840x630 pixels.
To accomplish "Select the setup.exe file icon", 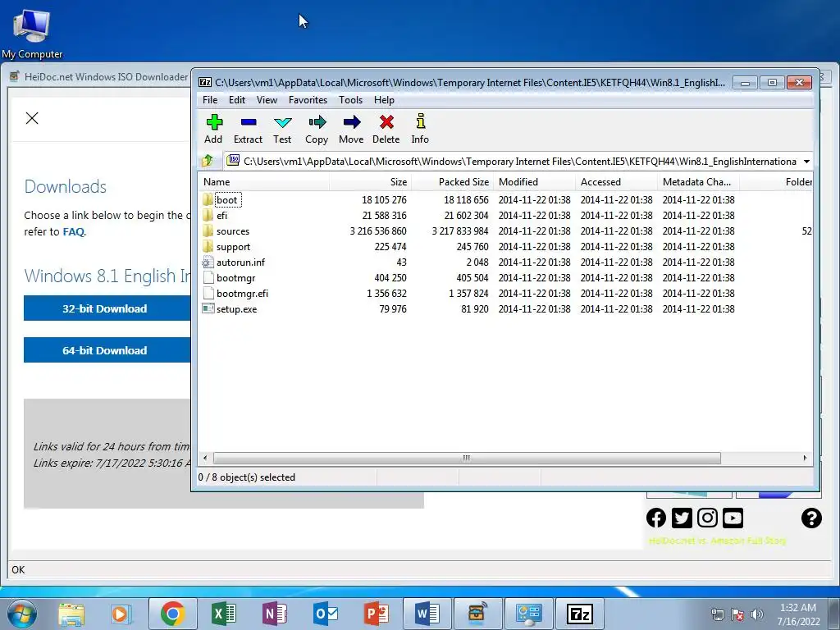I will coord(208,308).
